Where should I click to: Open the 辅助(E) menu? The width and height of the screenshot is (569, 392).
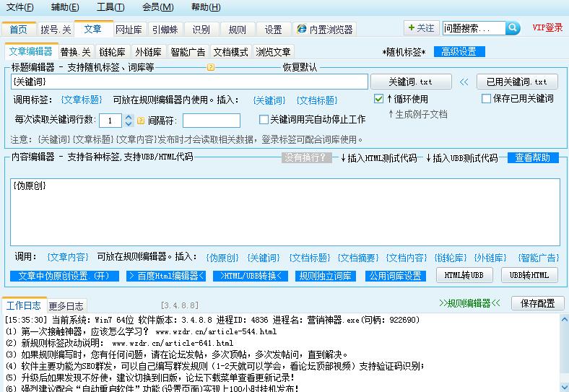click(x=65, y=7)
